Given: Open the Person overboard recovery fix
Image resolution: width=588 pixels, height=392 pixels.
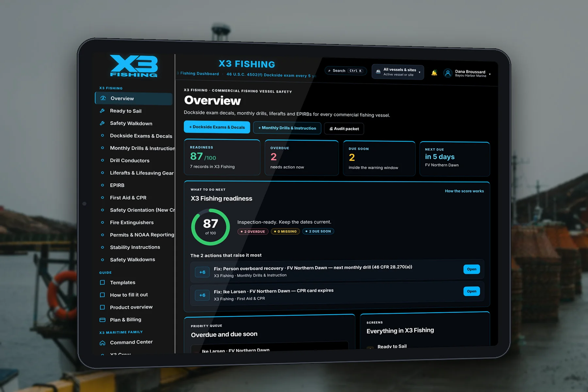Looking at the screenshot, I should [471, 269].
